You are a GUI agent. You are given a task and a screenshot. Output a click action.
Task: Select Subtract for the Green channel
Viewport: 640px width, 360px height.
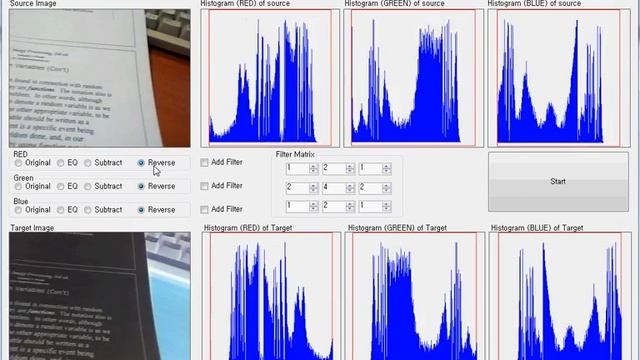[x=103, y=187]
